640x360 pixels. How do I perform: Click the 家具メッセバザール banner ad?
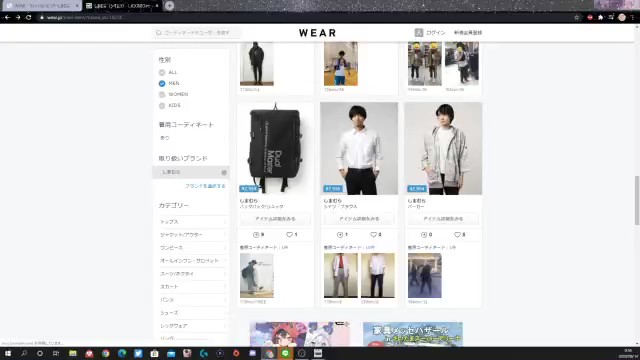click(413, 334)
